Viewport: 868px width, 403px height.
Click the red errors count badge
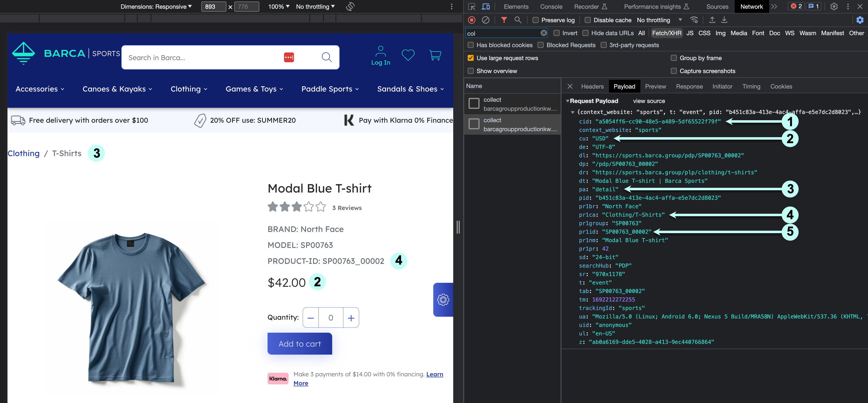pos(796,6)
